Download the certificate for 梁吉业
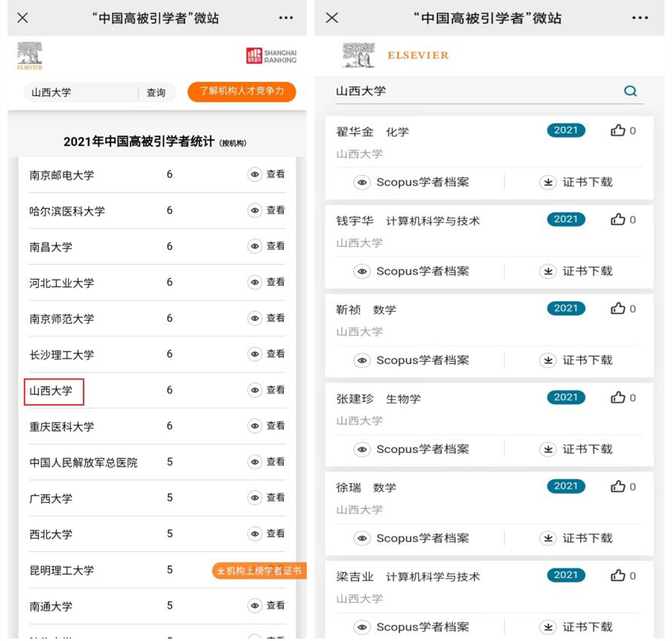The height and width of the screenshot is (641, 672). tap(576, 628)
